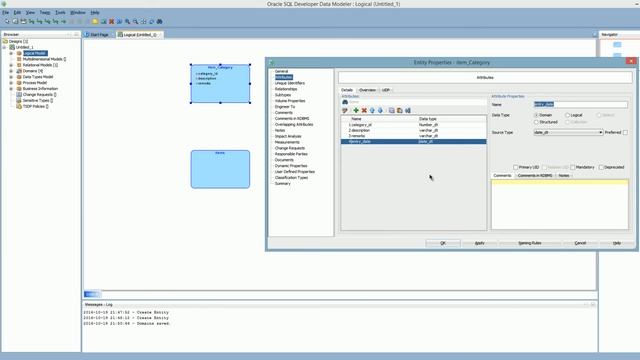This screenshot has width=640, height=360.
Task: Switch to the UDP tab
Action: (386, 90)
